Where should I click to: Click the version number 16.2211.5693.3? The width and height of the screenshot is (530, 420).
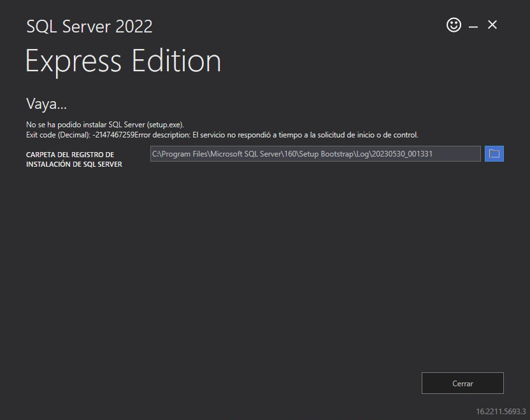[x=501, y=412]
